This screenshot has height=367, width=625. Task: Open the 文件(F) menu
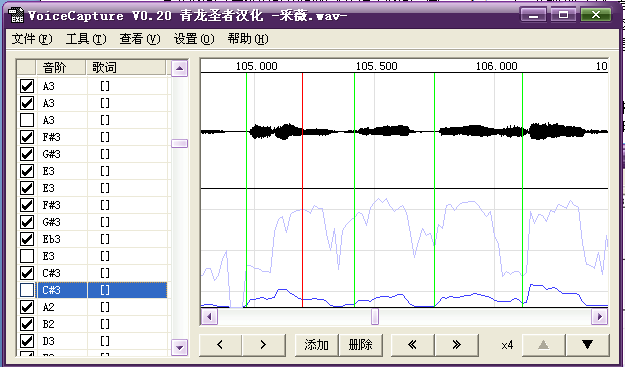point(32,39)
